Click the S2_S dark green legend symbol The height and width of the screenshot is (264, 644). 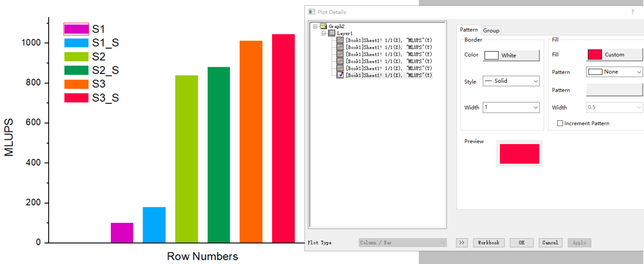click(76, 70)
